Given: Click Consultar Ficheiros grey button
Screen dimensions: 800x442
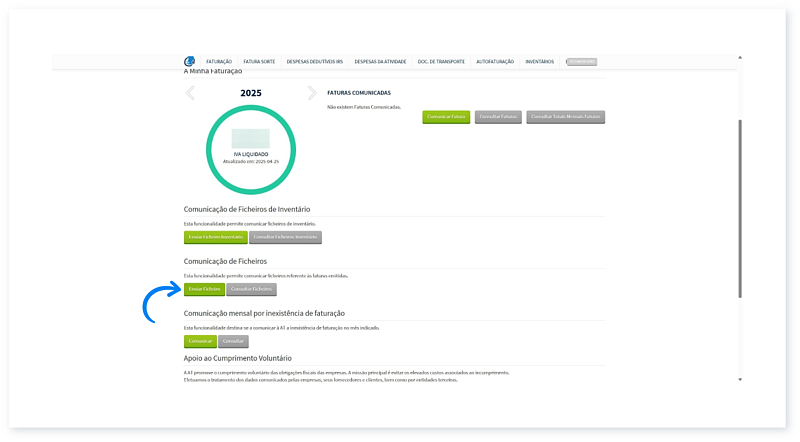Looking at the screenshot, I should click(251, 289).
